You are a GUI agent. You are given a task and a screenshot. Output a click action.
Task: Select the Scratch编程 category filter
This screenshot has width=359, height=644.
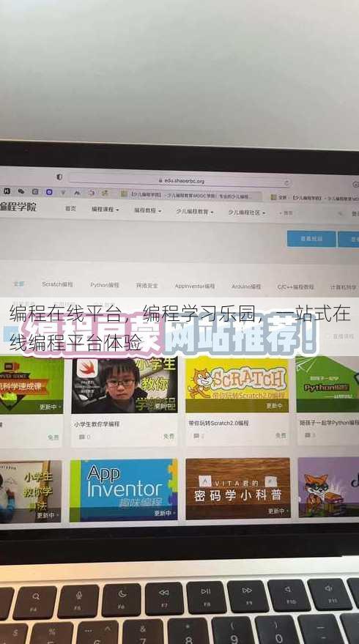click(57, 284)
